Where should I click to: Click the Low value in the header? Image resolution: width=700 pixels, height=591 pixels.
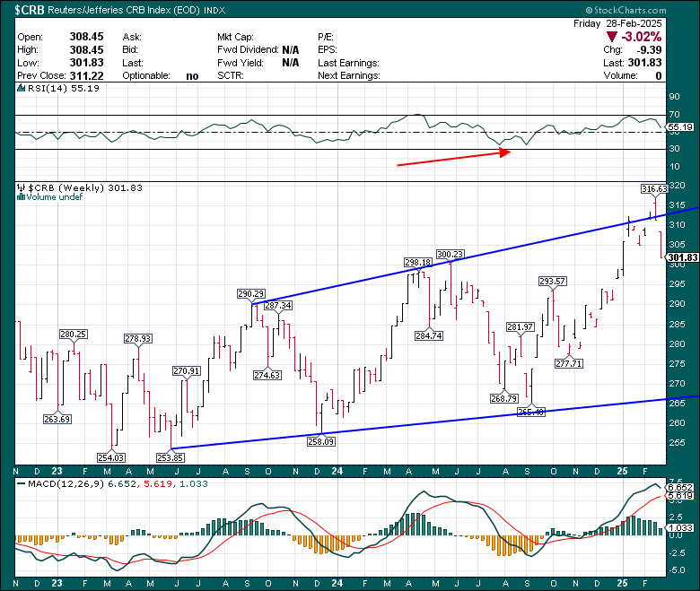(x=87, y=63)
